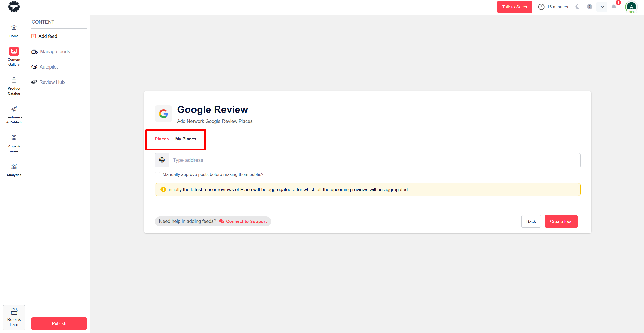
Task: Toggle dark mode moon icon
Action: [577, 7]
